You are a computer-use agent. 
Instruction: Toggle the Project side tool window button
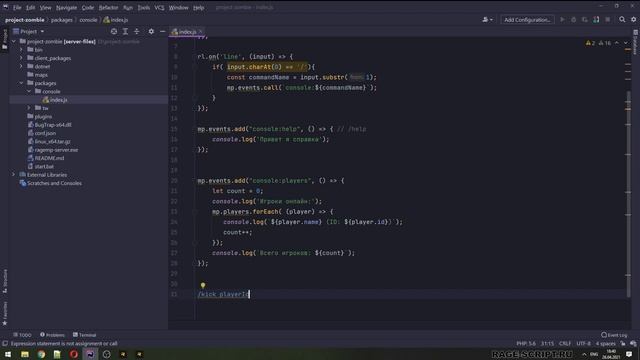[5, 39]
